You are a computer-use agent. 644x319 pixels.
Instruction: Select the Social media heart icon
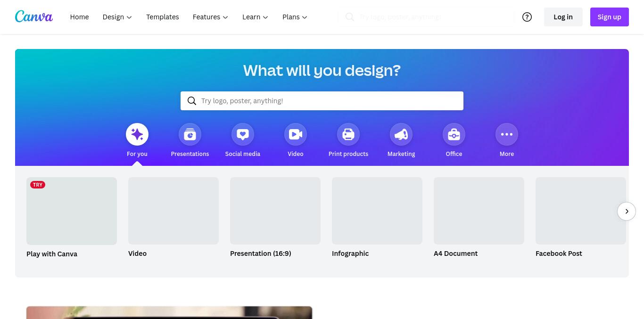pos(243,134)
